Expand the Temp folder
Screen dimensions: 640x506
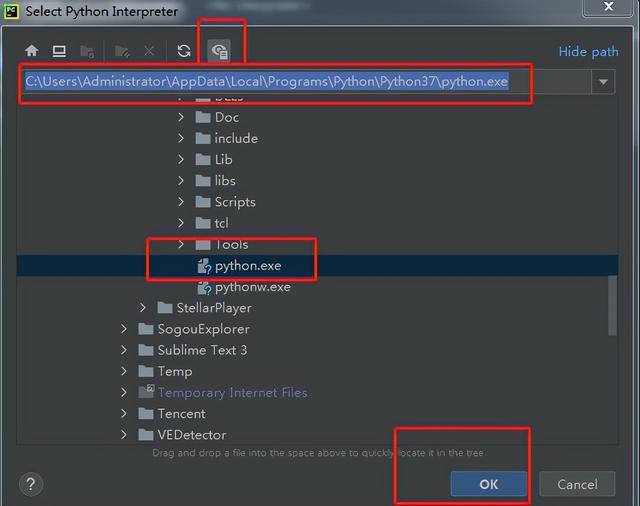124,371
